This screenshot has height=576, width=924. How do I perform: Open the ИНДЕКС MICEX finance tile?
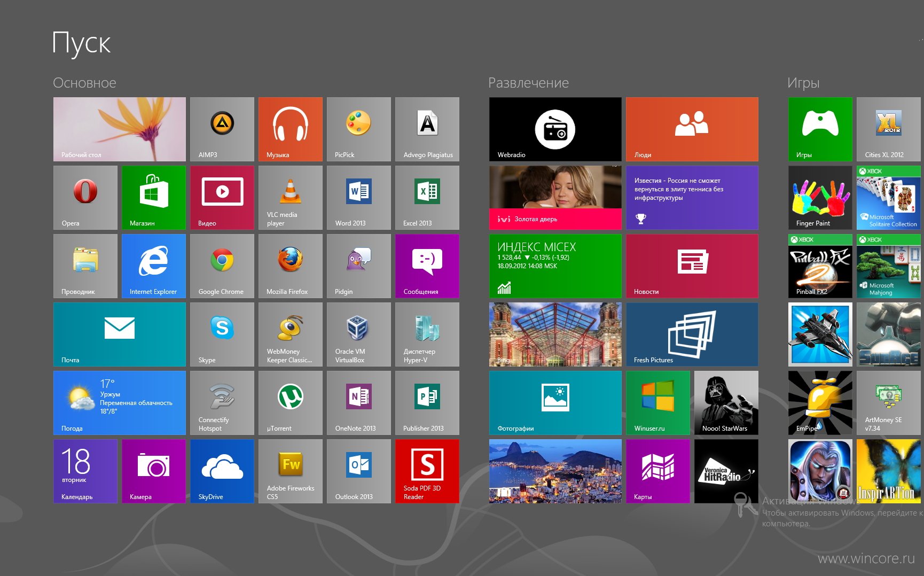(x=555, y=266)
